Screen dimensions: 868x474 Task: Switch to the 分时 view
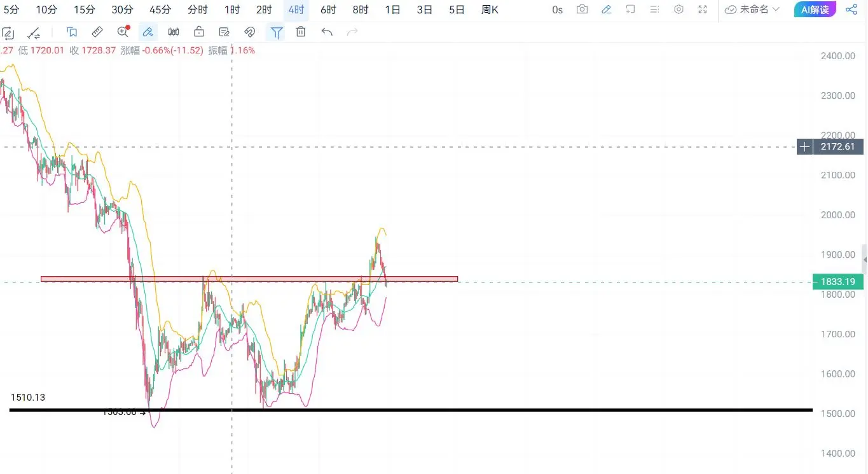pyautogui.click(x=198, y=10)
